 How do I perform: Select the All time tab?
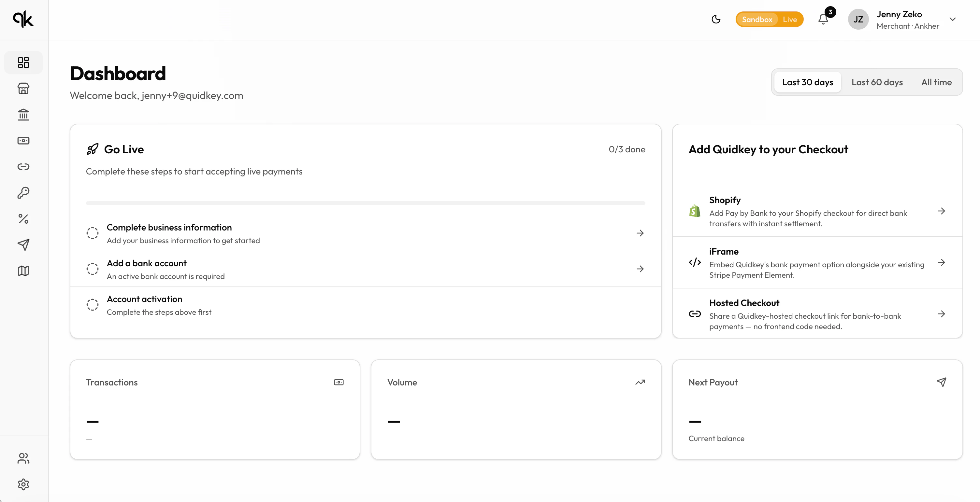[936, 82]
